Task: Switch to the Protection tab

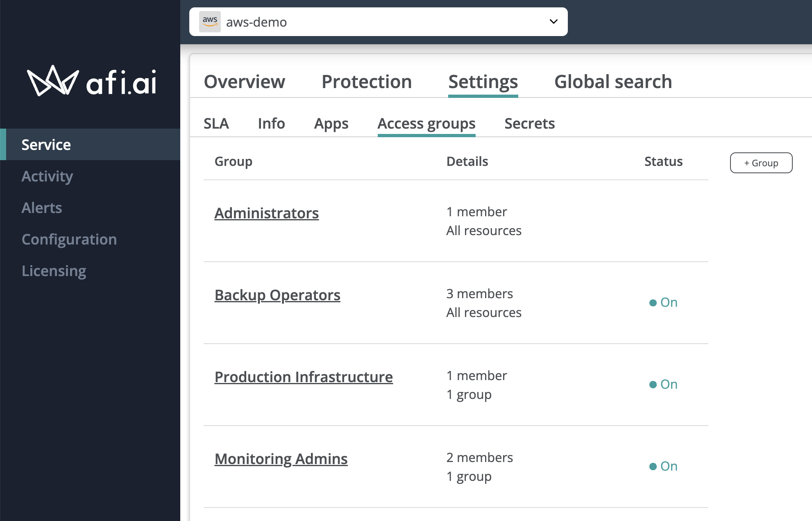Action: [366, 82]
